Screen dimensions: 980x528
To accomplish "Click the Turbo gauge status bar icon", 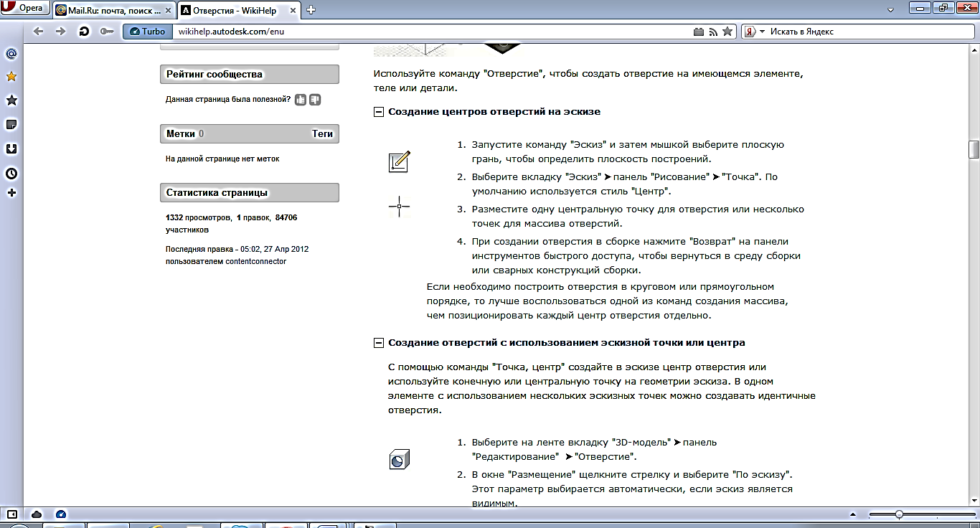I will pyautogui.click(x=60, y=514).
